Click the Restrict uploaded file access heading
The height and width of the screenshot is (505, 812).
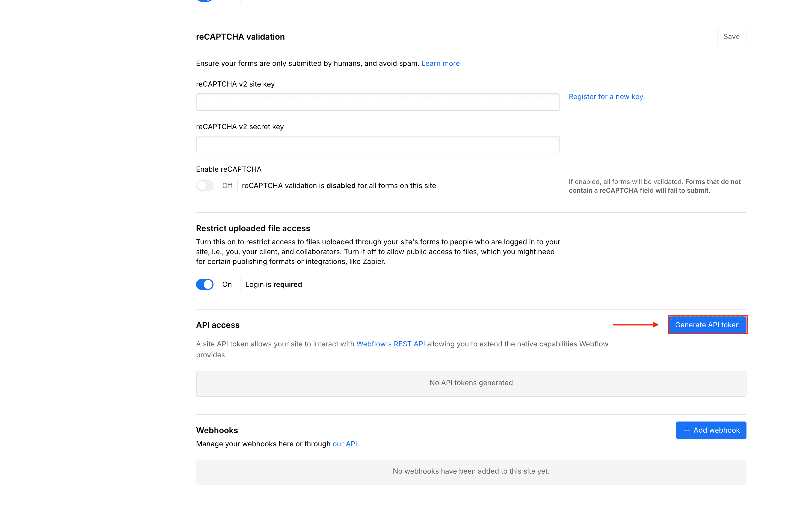click(253, 228)
